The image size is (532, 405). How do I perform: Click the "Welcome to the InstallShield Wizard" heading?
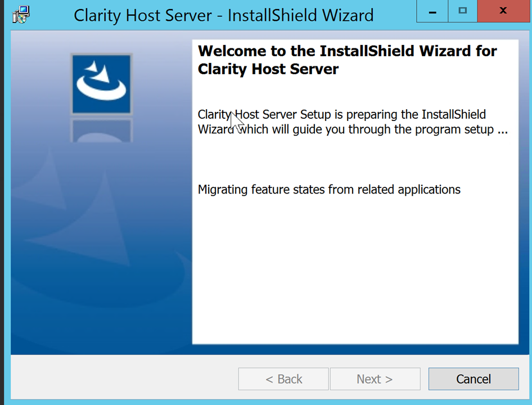point(347,51)
